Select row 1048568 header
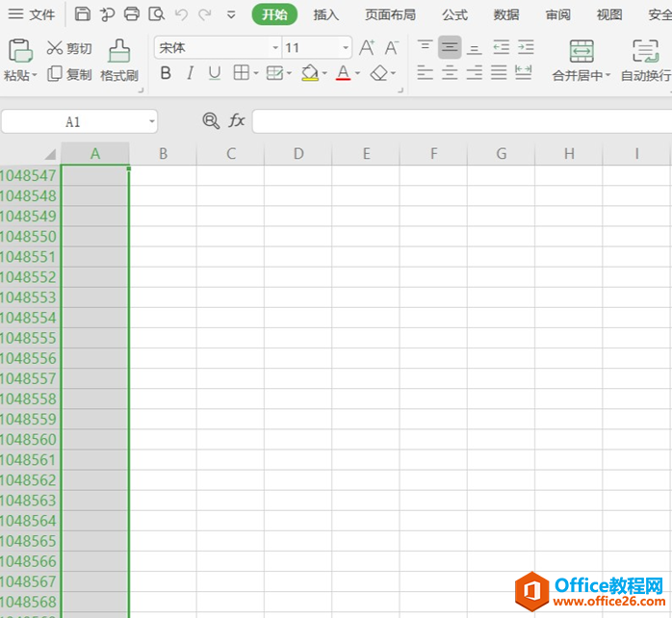Image resolution: width=672 pixels, height=618 pixels. pos(29,602)
